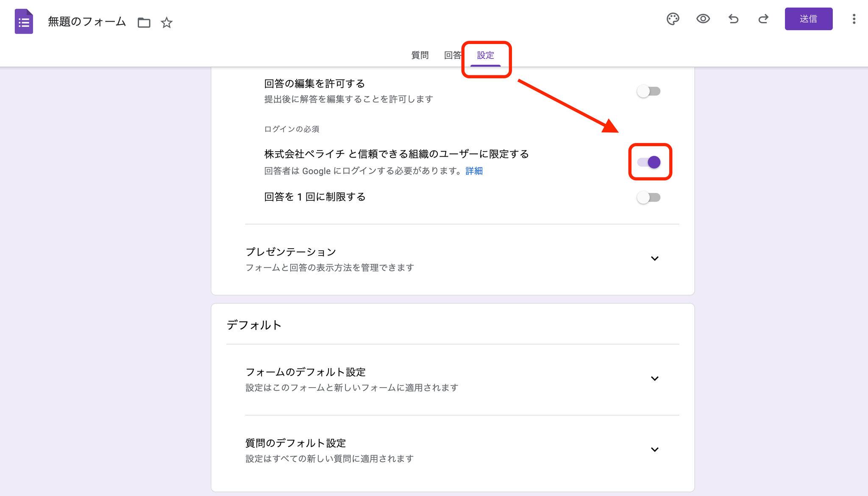
Task: Expand プレゼンテーション section chevron
Action: click(655, 258)
